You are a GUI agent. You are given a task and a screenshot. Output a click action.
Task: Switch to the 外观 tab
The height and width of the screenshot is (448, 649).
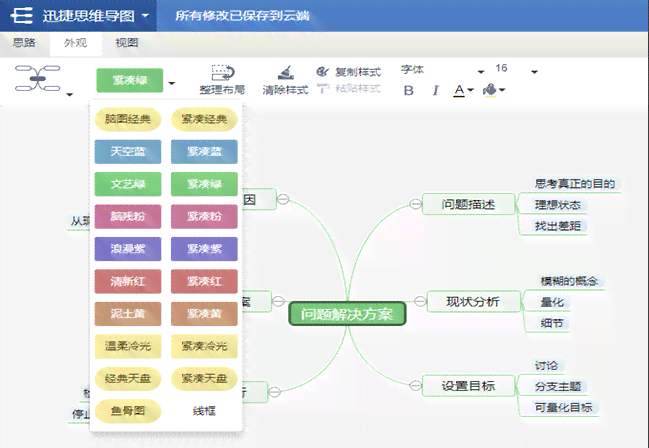pos(75,43)
